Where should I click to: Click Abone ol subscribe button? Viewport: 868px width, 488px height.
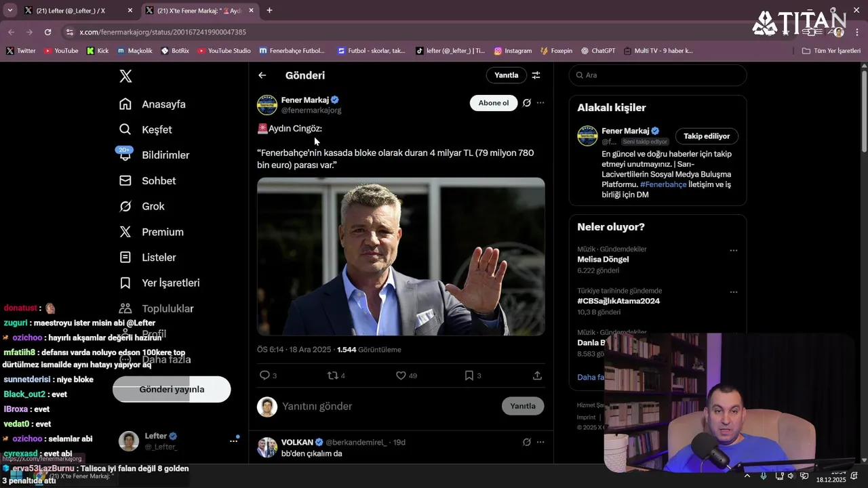(493, 103)
